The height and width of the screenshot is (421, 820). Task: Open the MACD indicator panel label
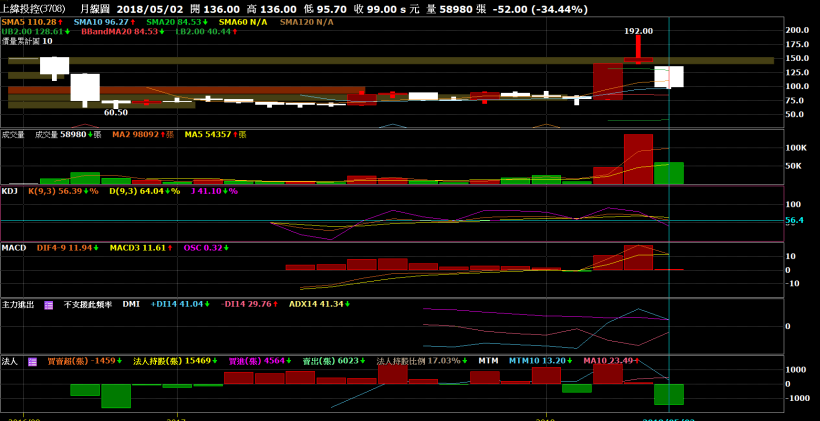point(13,247)
